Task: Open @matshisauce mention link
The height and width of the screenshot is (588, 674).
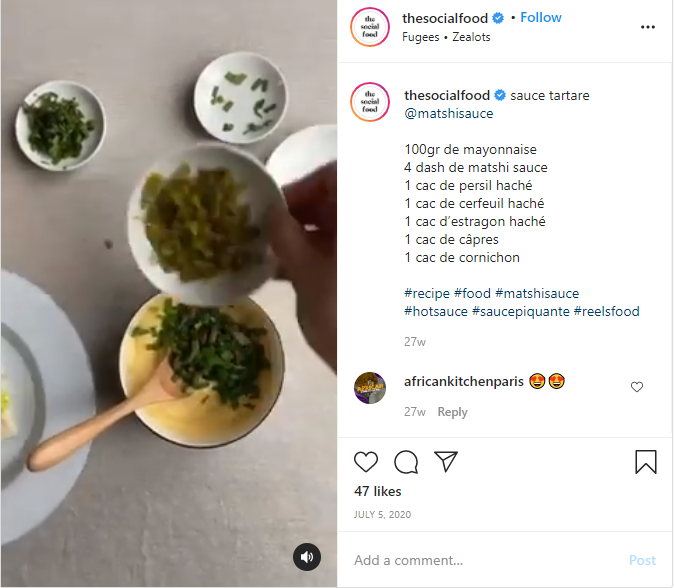Action: point(449,114)
